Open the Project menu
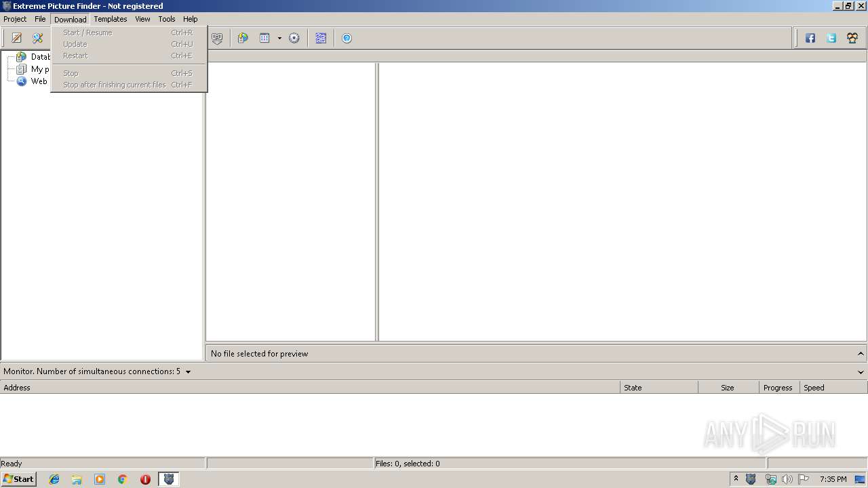 pos(15,19)
